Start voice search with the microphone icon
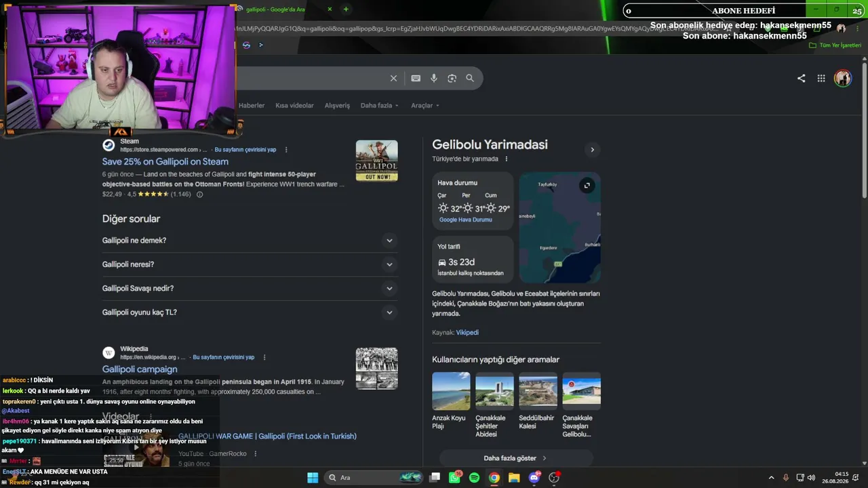 click(434, 79)
